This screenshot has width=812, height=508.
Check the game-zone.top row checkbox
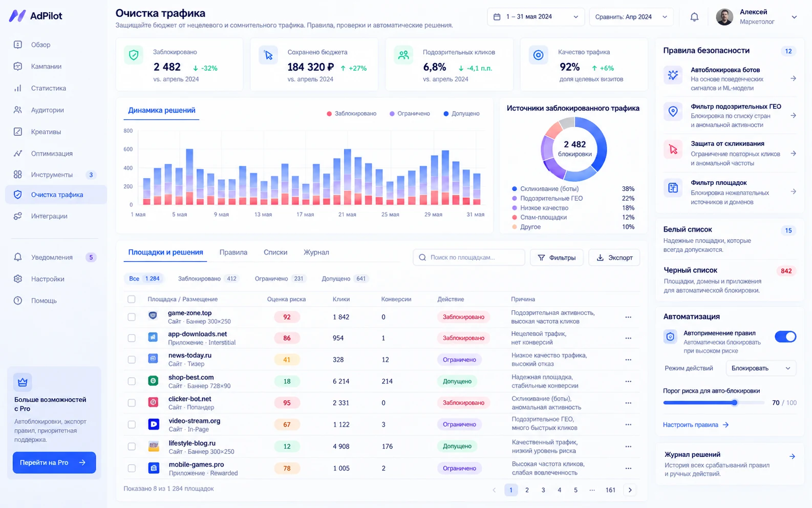click(132, 317)
